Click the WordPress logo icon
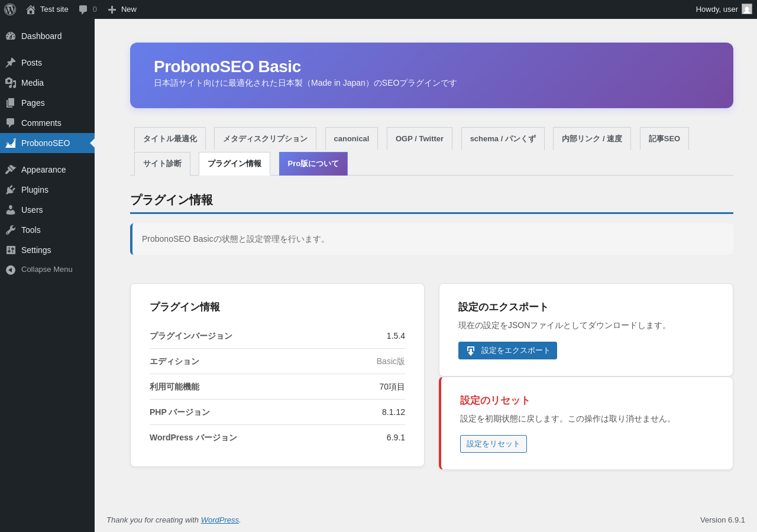The width and height of the screenshot is (757, 532). click(10, 9)
